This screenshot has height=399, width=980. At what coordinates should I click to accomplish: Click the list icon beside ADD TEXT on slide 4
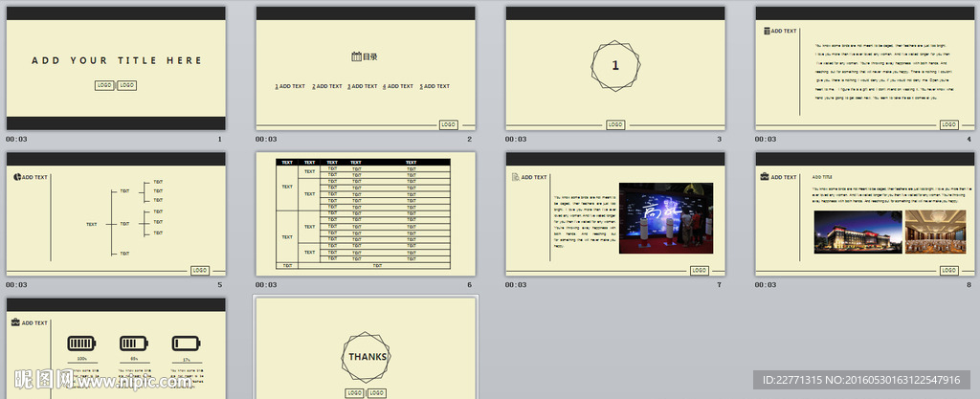(x=767, y=31)
